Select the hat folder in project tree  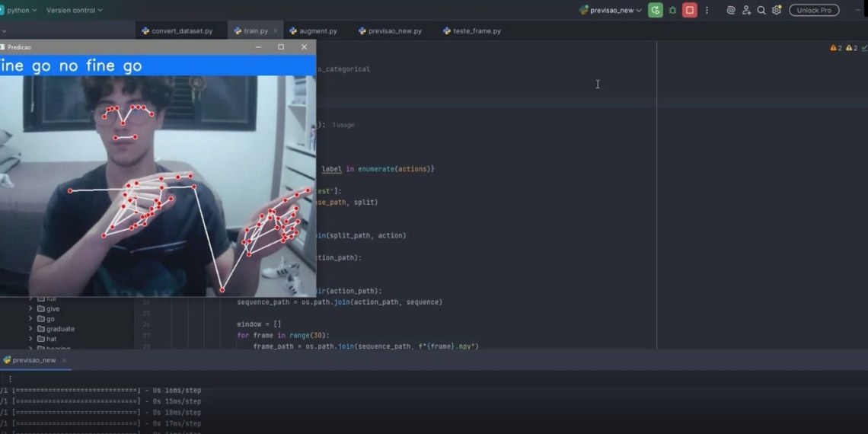click(x=51, y=339)
